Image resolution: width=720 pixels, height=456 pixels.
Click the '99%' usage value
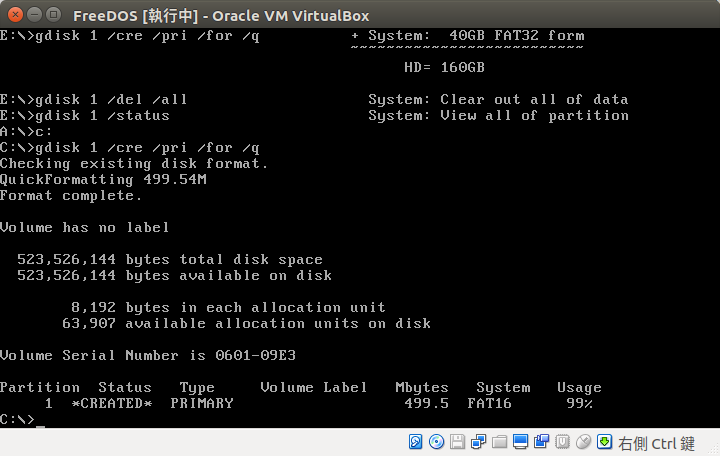click(579, 404)
